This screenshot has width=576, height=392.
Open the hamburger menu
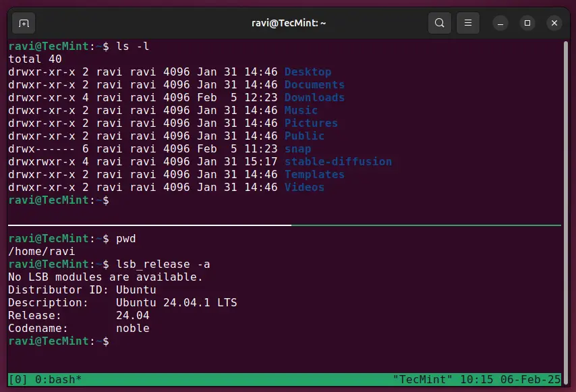467,23
